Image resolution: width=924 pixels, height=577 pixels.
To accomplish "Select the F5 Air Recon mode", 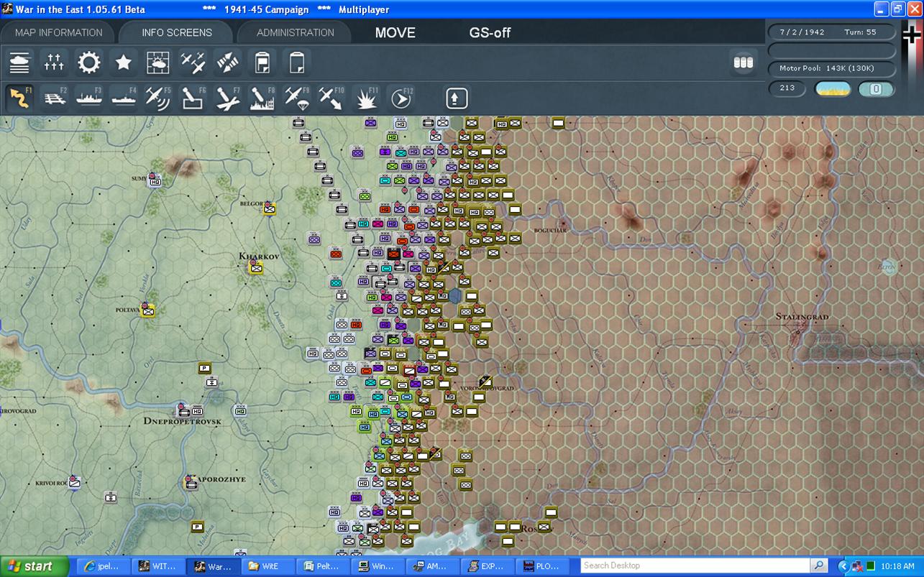I will pos(158,98).
